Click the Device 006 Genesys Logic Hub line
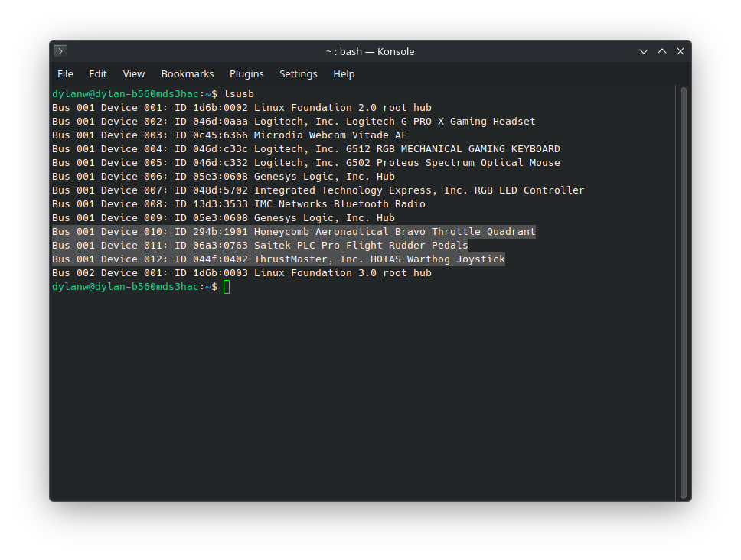 pos(223,177)
